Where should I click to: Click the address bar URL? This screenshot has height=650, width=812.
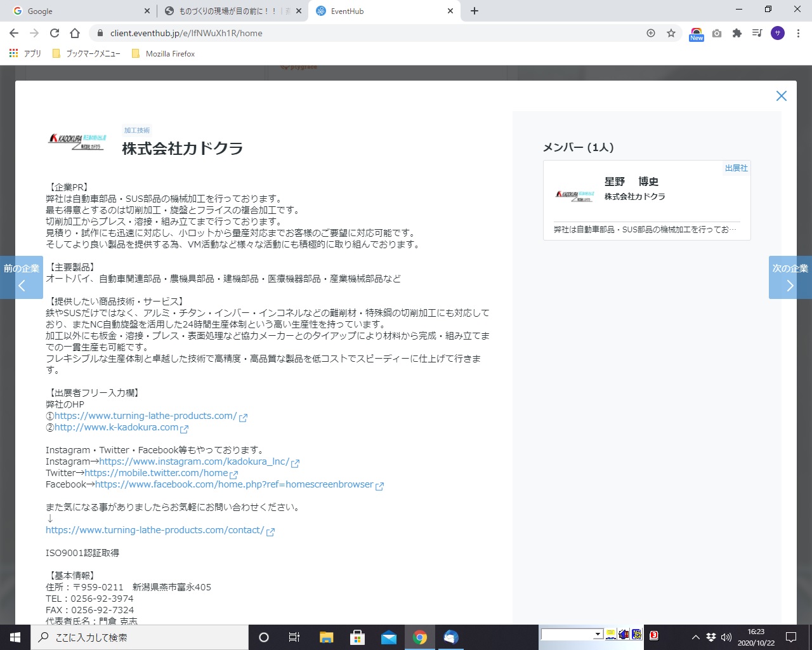(x=187, y=33)
